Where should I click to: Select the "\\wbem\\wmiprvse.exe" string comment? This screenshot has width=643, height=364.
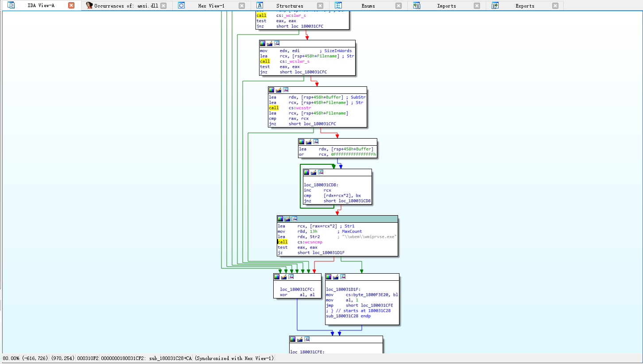click(369, 236)
